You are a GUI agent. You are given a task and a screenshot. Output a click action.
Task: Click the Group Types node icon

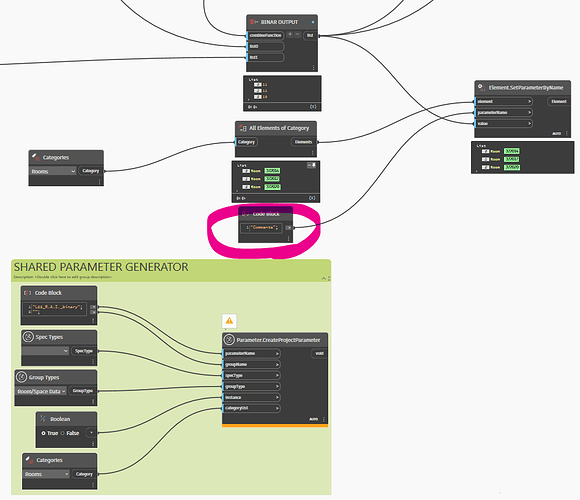[x=21, y=377]
